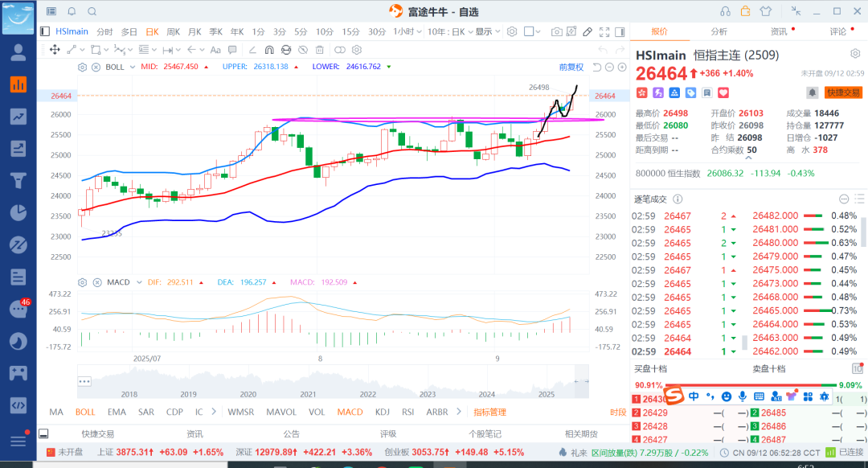The height and width of the screenshot is (468, 868).
Task: Select the 周K chart period
Action: pos(174,31)
